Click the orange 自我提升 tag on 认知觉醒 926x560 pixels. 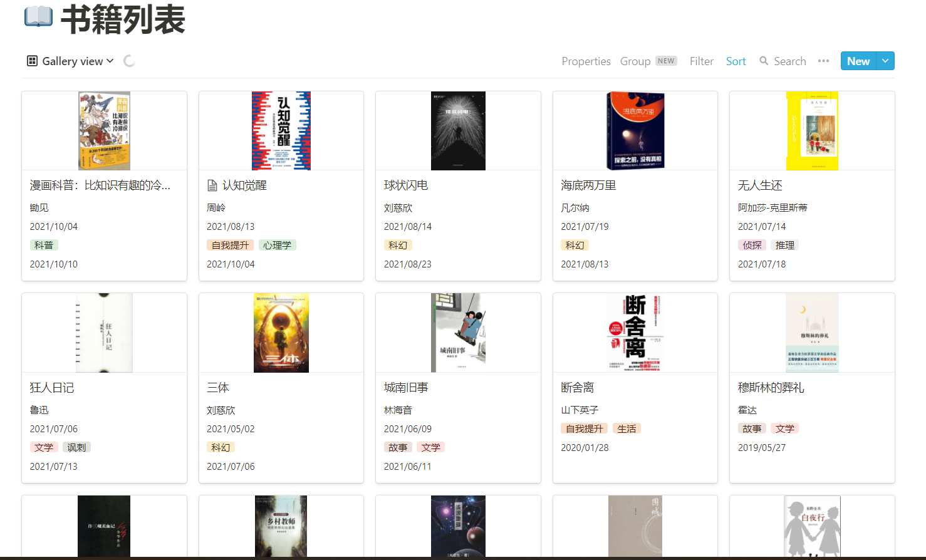coord(230,245)
